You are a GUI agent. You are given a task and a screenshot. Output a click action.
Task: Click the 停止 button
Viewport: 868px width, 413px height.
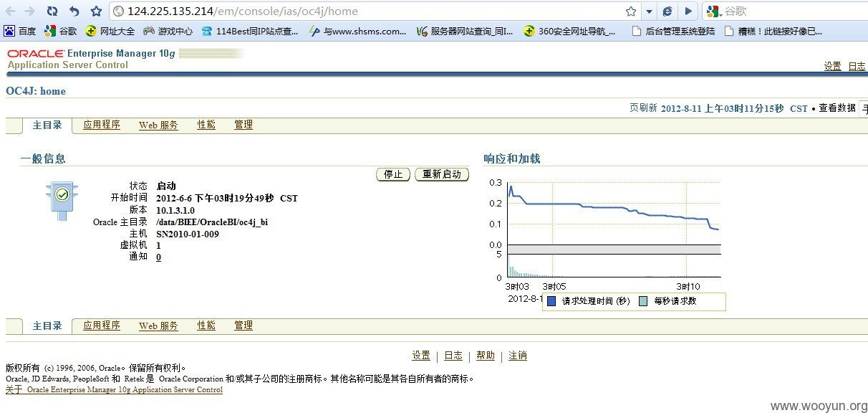pos(393,174)
